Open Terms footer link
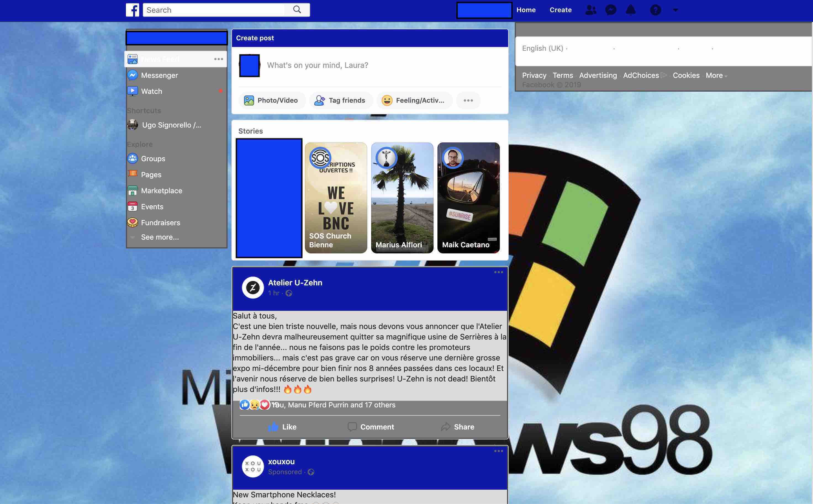The width and height of the screenshot is (813, 504). (x=563, y=75)
